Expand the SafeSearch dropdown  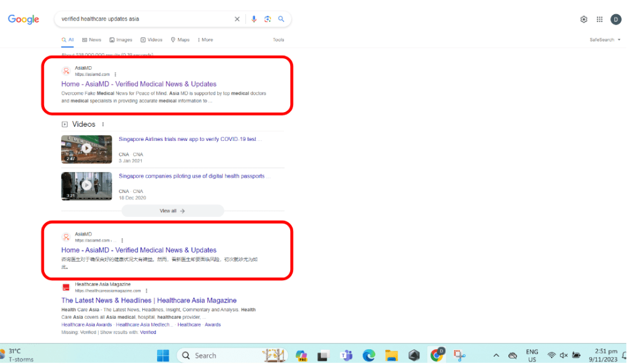pos(605,40)
